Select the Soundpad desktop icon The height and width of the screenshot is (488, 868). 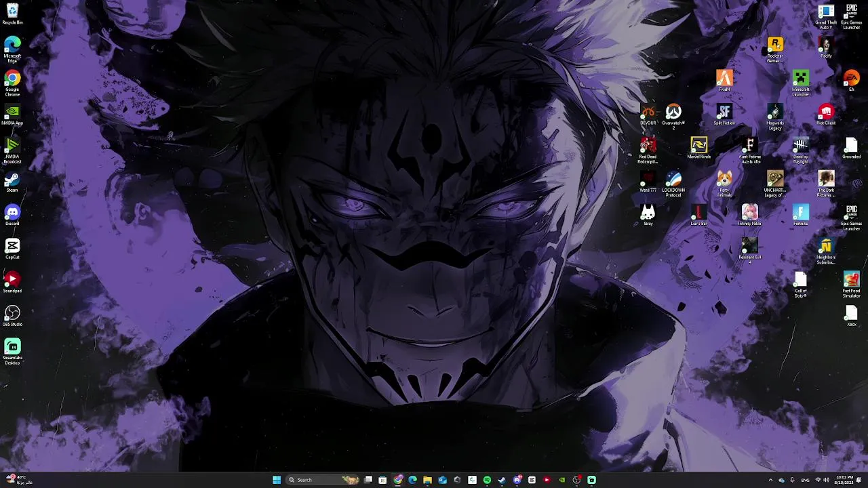click(12, 283)
